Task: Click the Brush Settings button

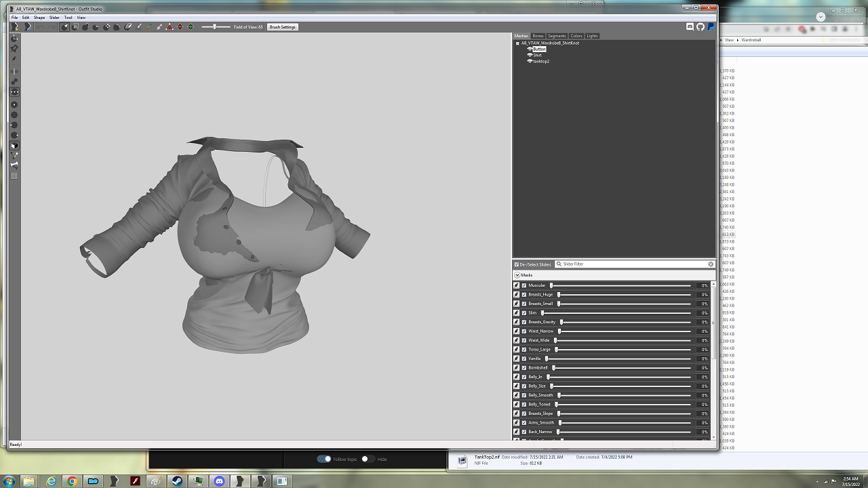Action: [x=282, y=27]
